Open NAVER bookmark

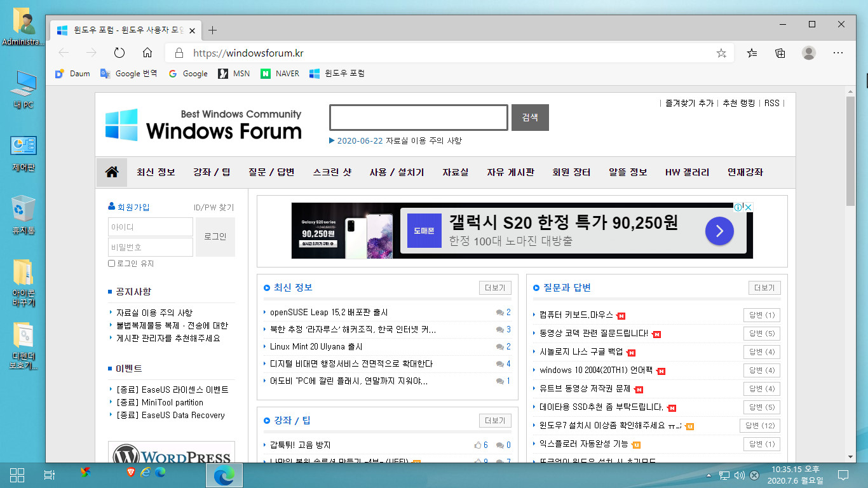280,74
